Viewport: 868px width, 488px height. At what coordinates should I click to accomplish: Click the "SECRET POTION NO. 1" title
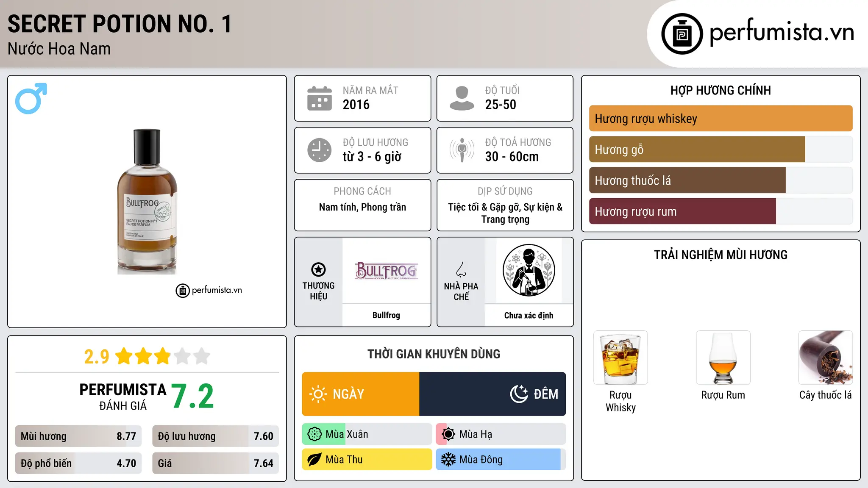[120, 24]
